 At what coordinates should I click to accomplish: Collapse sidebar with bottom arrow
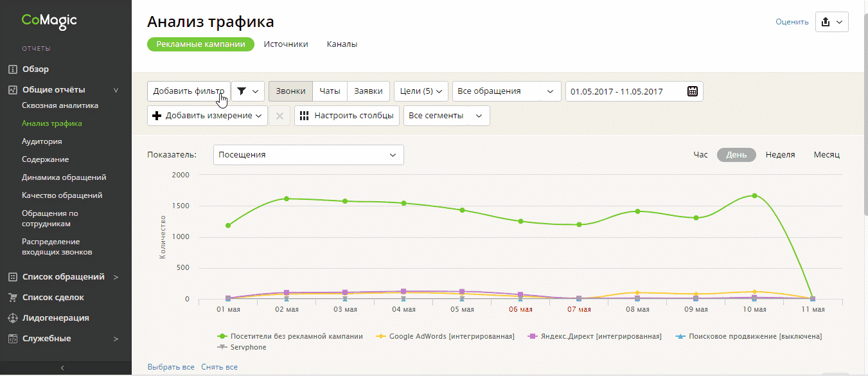(62, 368)
